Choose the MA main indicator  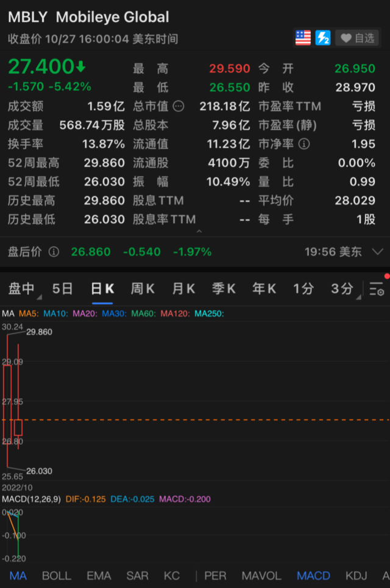click(x=18, y=576)
